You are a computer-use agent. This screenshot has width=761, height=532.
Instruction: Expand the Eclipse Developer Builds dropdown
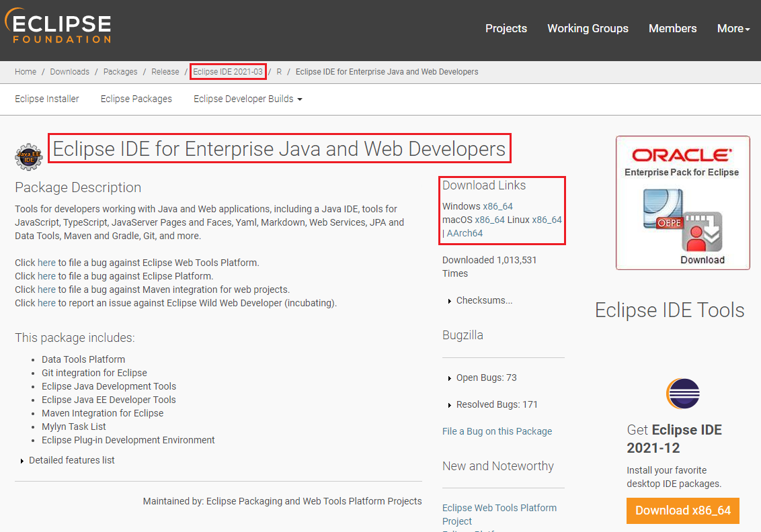(x=247, y=99)
